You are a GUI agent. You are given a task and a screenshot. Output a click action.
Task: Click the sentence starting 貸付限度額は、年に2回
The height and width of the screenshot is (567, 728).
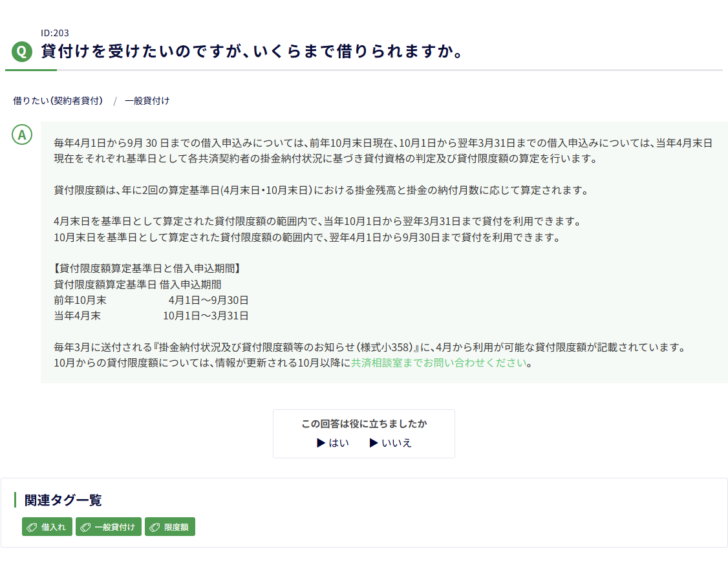(x=321, y=190)
